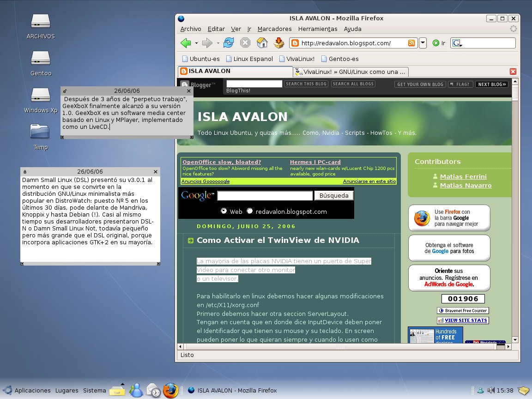532x399 pixels.
Task: Click the Búsqueda search button
Action: [x=334, y=195]
